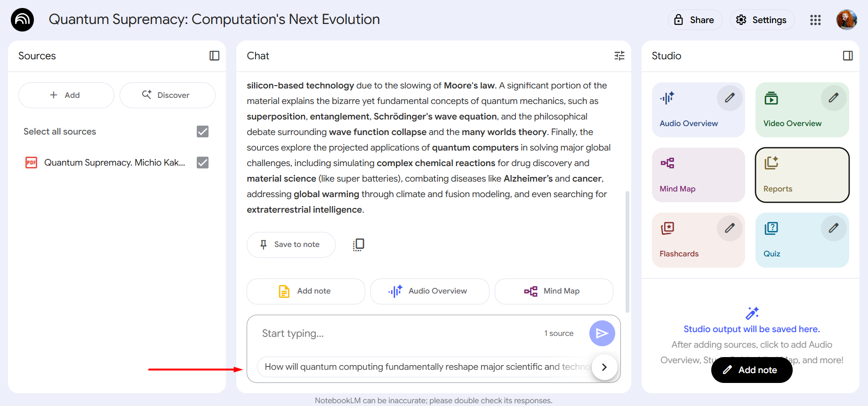Viewport: 868px width, 406px height.
Task: Focus the Start typing chat box
Action: 400,334
